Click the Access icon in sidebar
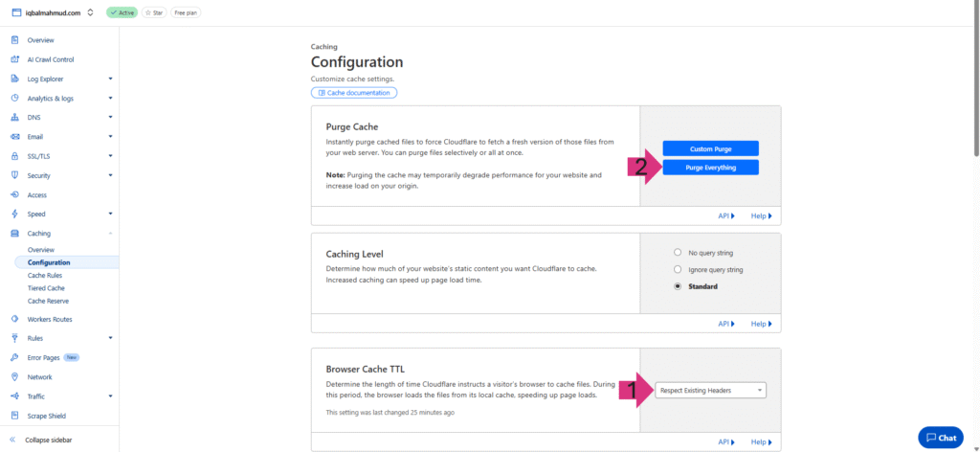 pyautogui.click(x=15, y=195)
